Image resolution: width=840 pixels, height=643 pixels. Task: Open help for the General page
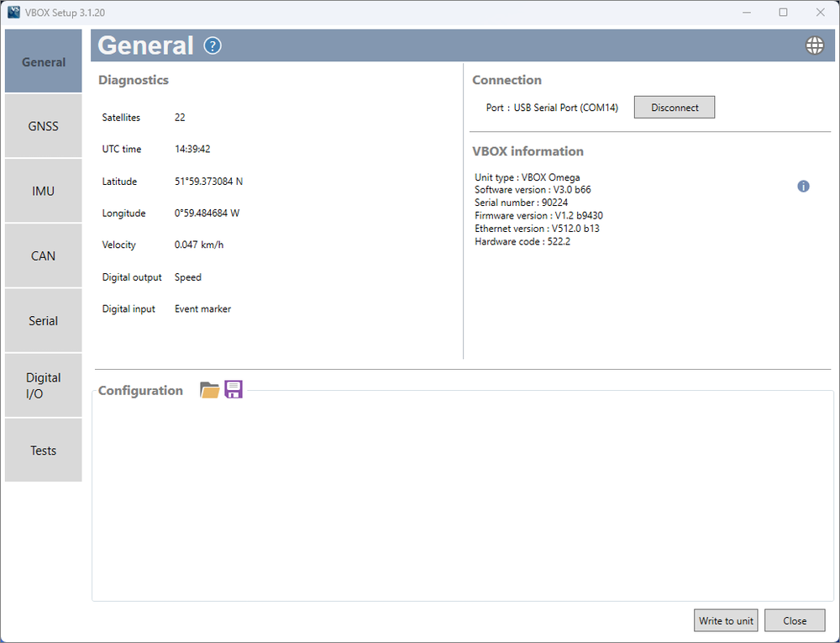[212, 45]
